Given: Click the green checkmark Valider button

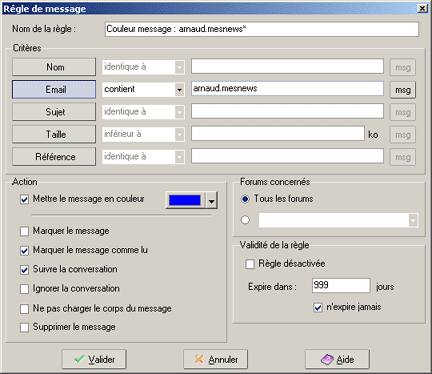Looking at the screenshot, I should pos(94,359).
